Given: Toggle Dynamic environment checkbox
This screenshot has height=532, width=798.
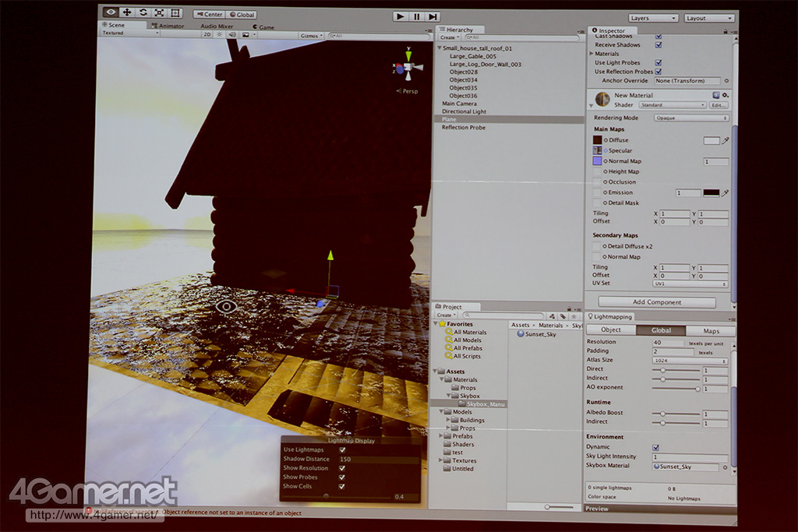Looking at the screenshot, I should coord(655,448).
